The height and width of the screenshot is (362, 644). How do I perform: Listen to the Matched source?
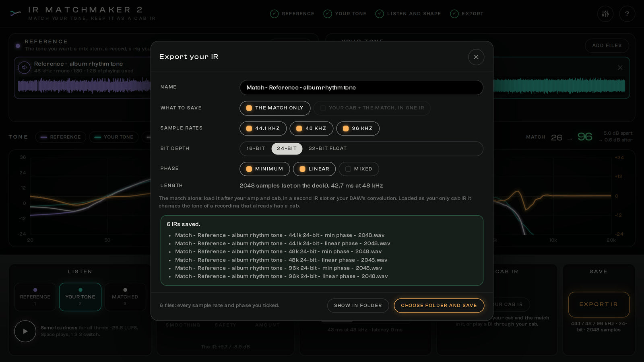point(125,297)
